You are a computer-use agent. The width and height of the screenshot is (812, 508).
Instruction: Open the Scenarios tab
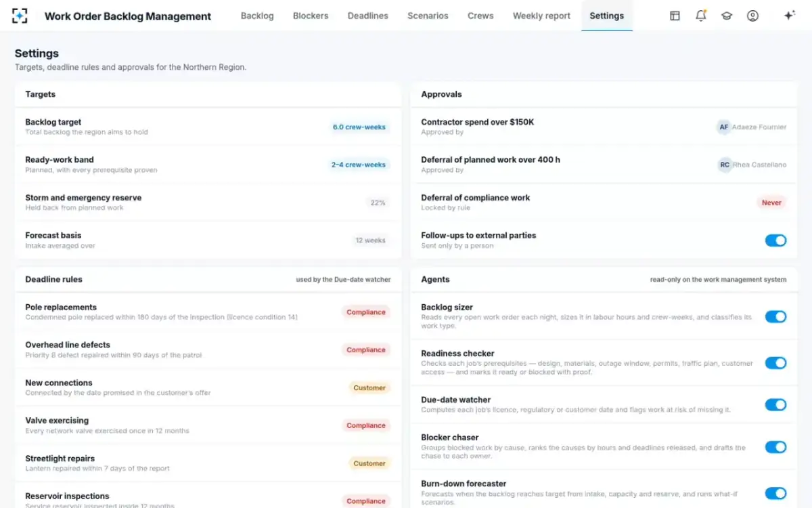point(428,16)
